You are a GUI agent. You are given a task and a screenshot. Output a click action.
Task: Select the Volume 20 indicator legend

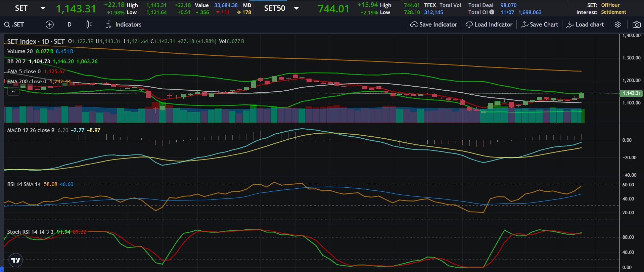(x=20, y=51)
